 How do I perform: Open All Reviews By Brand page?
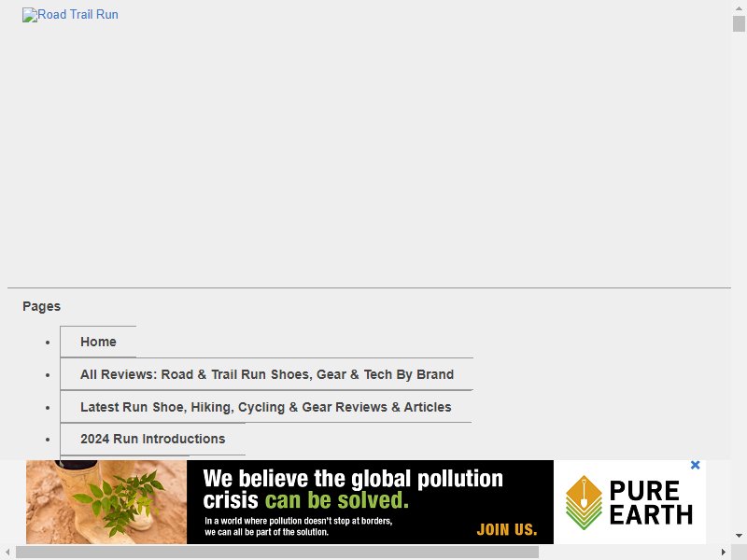coord(267,375)
